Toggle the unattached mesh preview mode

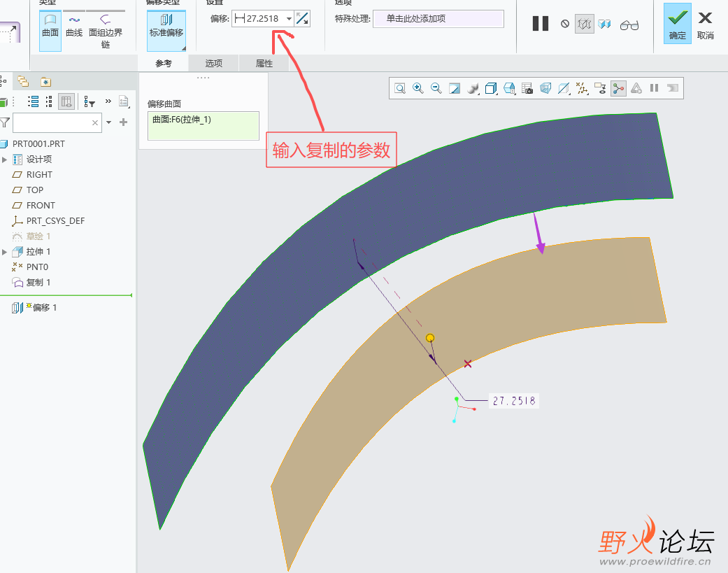click(585, 24)
